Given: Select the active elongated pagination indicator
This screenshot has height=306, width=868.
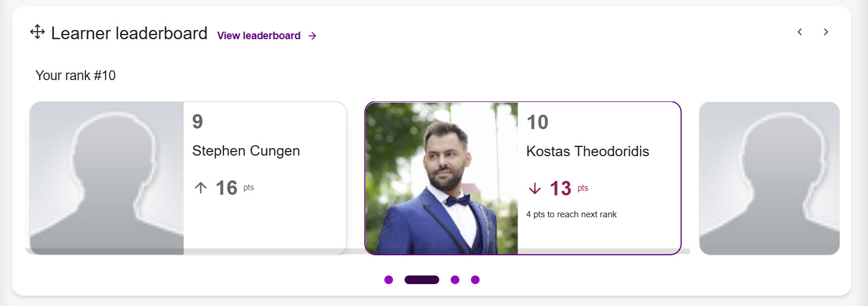Looking at the screenshot, I should click(x=422, y=279).
